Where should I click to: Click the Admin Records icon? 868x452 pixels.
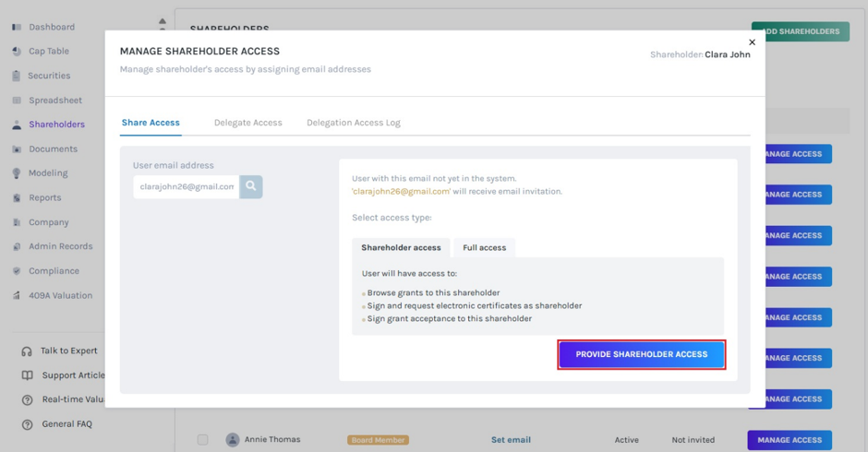[x=17, y=246]
